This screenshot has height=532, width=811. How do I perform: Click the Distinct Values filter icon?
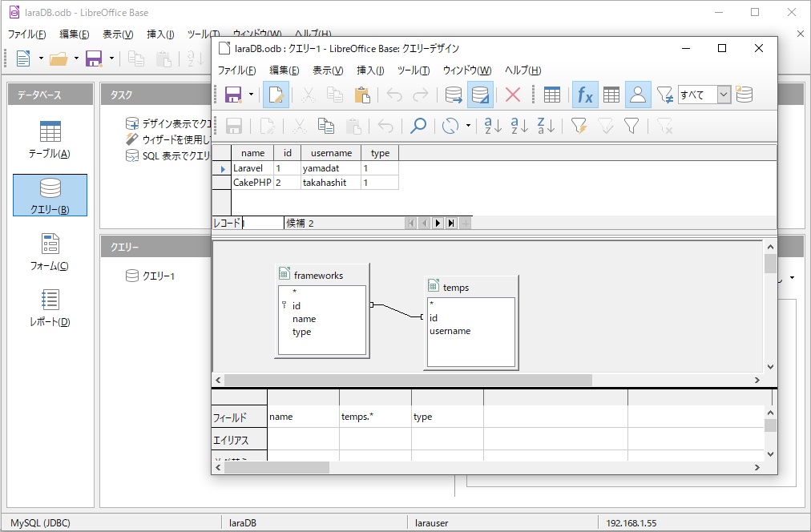(664, 95)
